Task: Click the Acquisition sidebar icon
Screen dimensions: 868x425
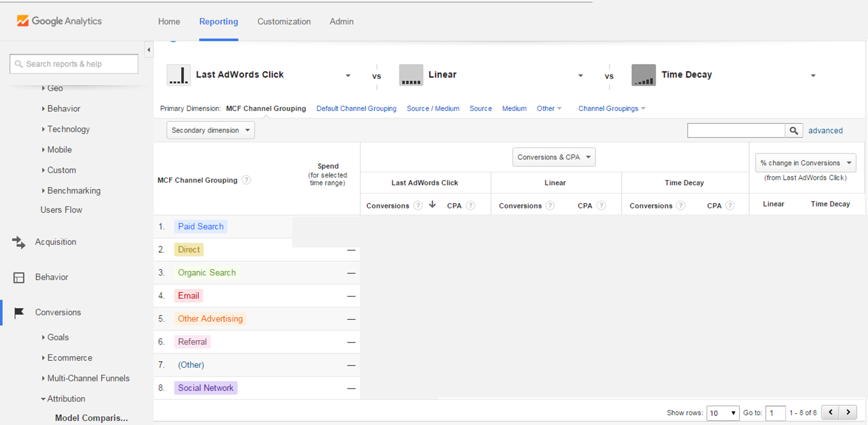Action: point(19,242)
